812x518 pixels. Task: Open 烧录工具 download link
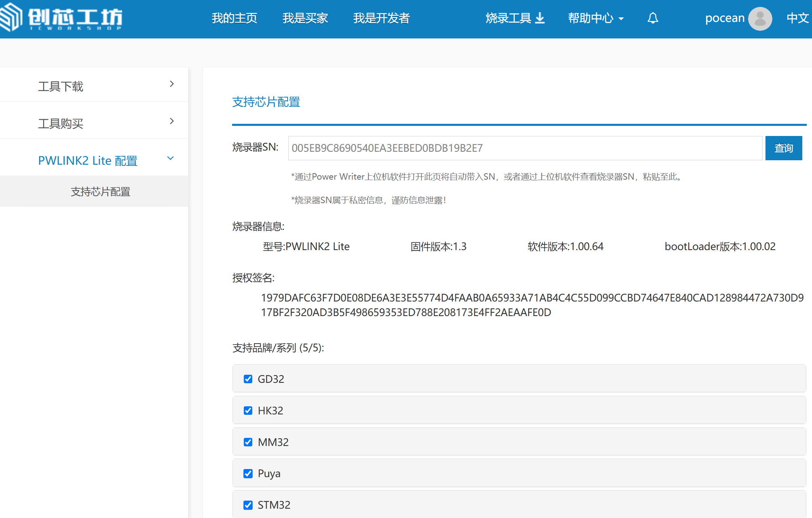coord(515,18)
